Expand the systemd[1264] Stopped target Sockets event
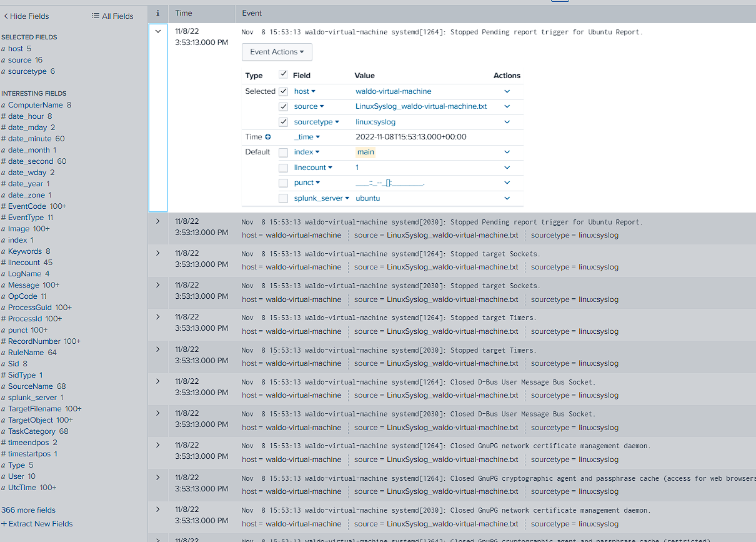 158,253
